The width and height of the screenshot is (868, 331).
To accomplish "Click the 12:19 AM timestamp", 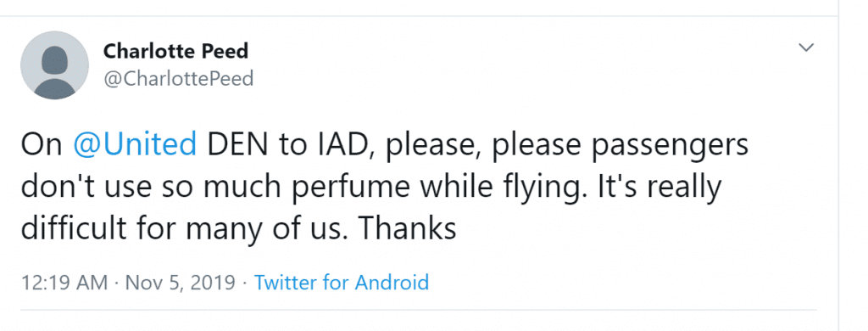I will [64, 283].
